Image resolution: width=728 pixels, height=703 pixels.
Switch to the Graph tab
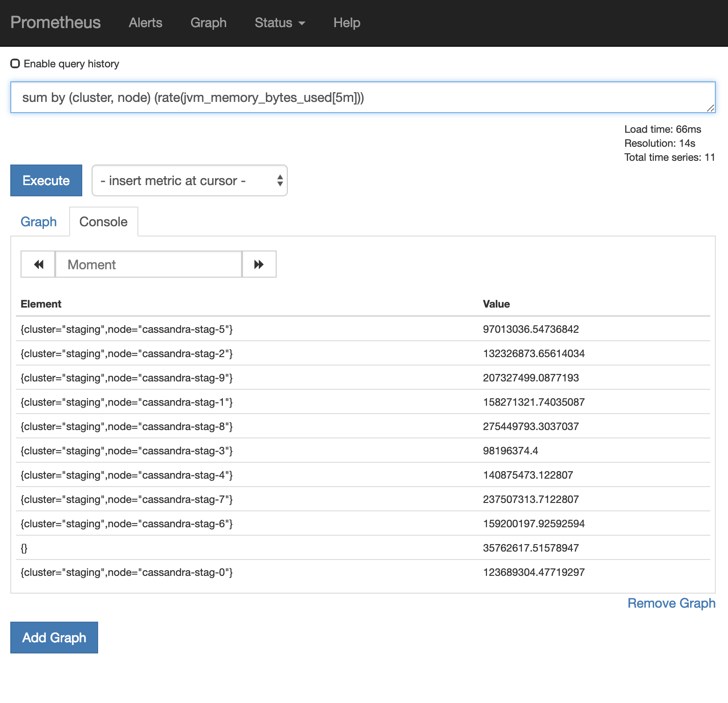pyautogui.click(x=39, y=222)
